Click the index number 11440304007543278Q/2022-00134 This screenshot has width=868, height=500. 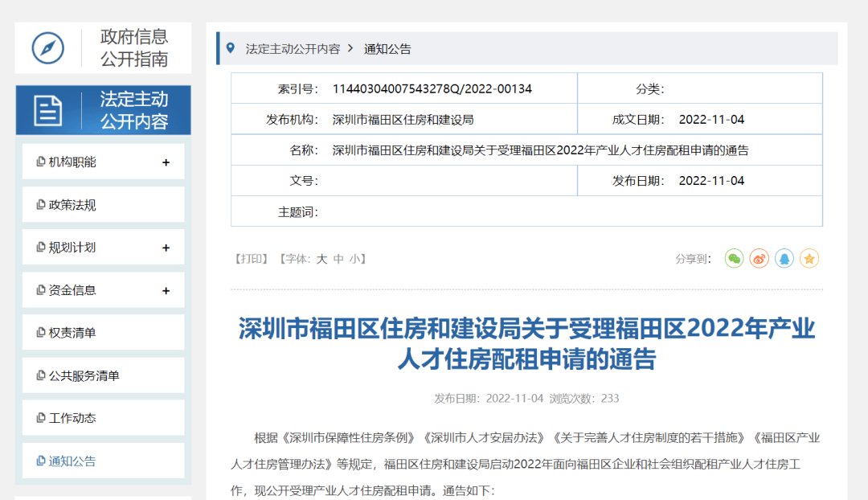432,88
